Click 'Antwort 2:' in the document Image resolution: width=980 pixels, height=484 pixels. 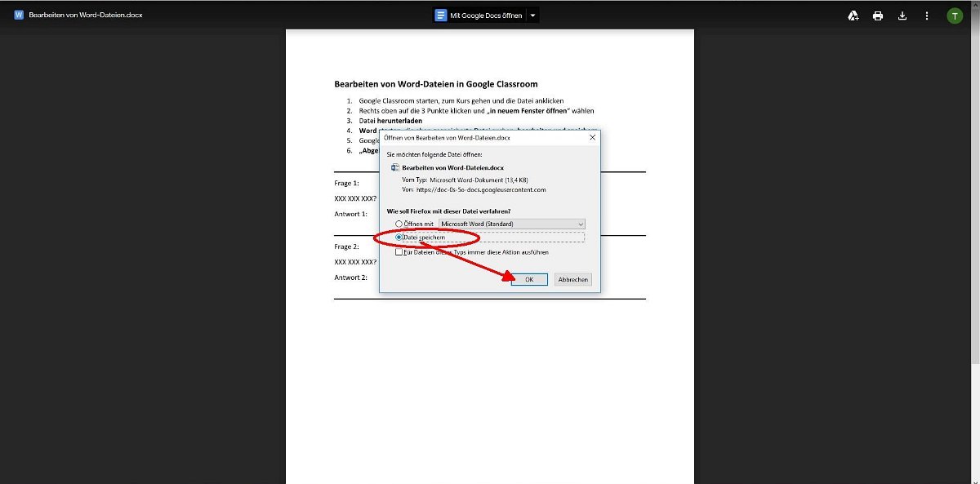(x=350, y=278)
